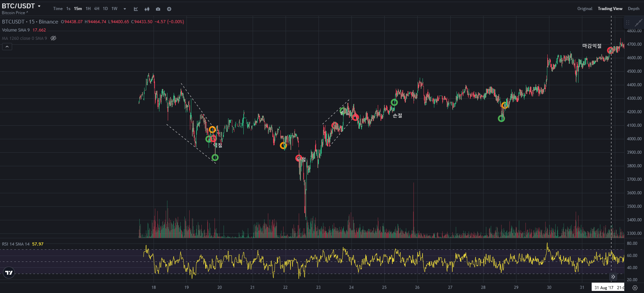The height and width of the screenshot is (293, 644).
Task: Select the 4H interval
Action: [x=97, y=9]
